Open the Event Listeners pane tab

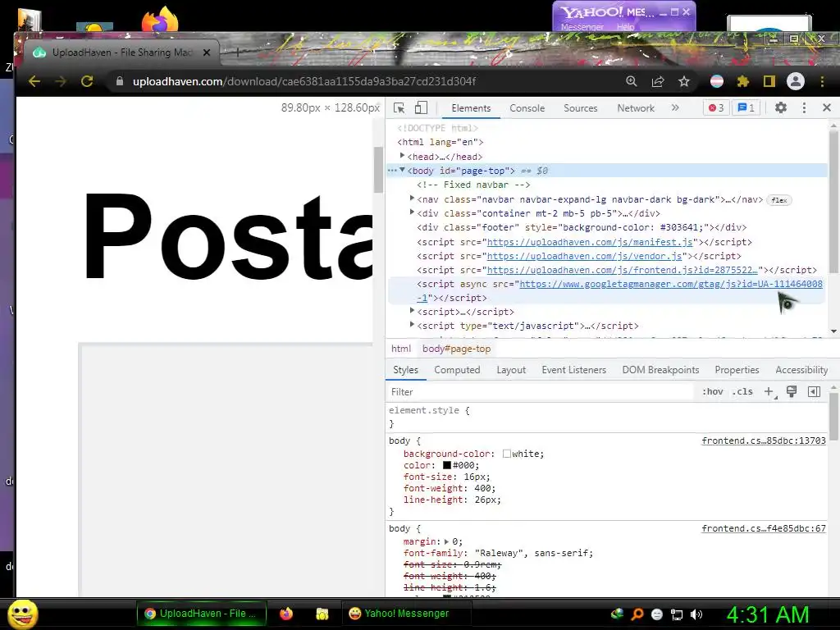pyautogui.click(x=573, y=370)
